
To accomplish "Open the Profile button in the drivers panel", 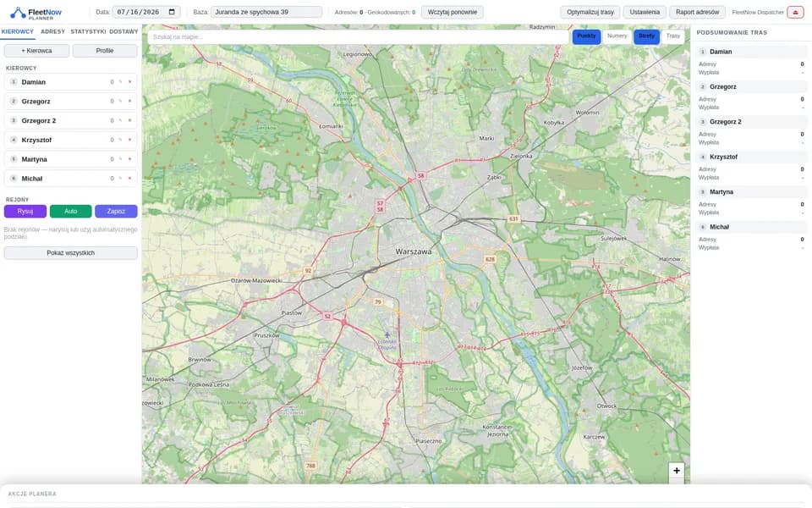I will tap(105, 51).
